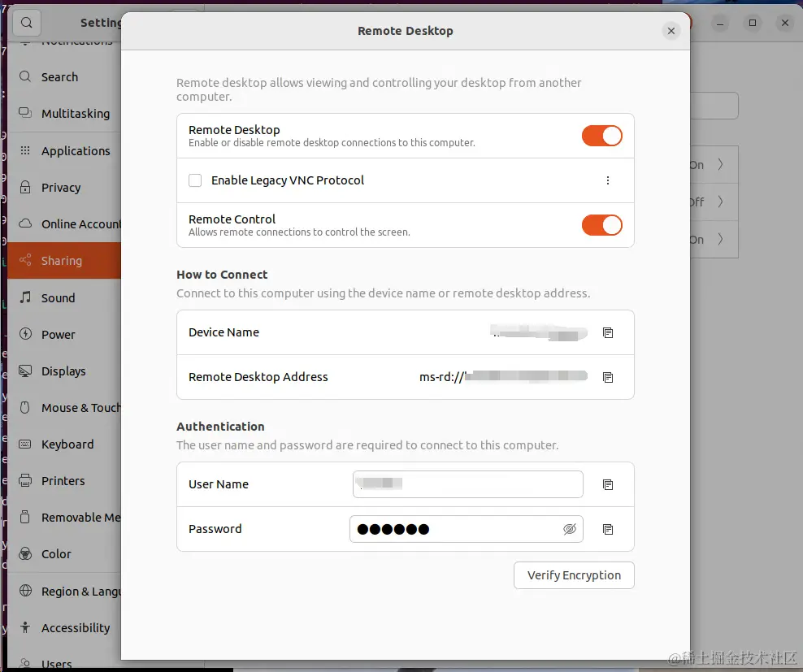Click the Removable Media icon

pos(25,517)
